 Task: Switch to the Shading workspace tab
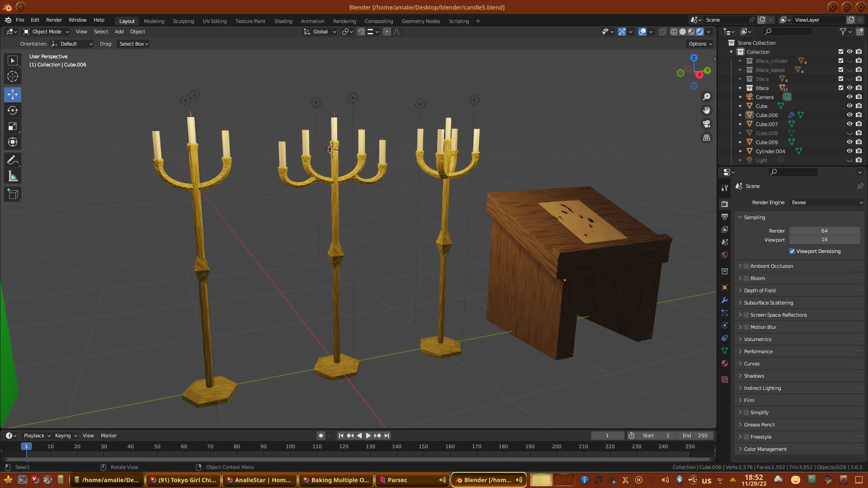[x=283, y=21]
